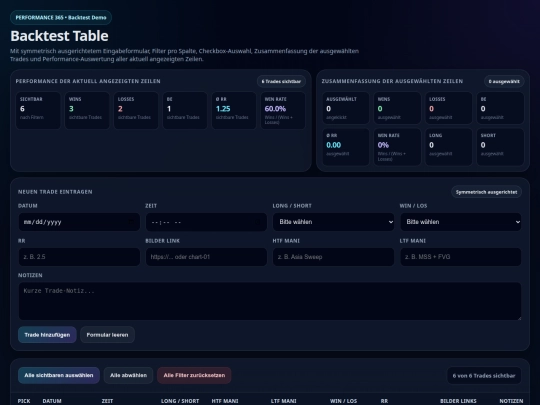Click the BE card showing 1
Image resolution: width=540 pixels, height=405 pixels.
(185, 111)
